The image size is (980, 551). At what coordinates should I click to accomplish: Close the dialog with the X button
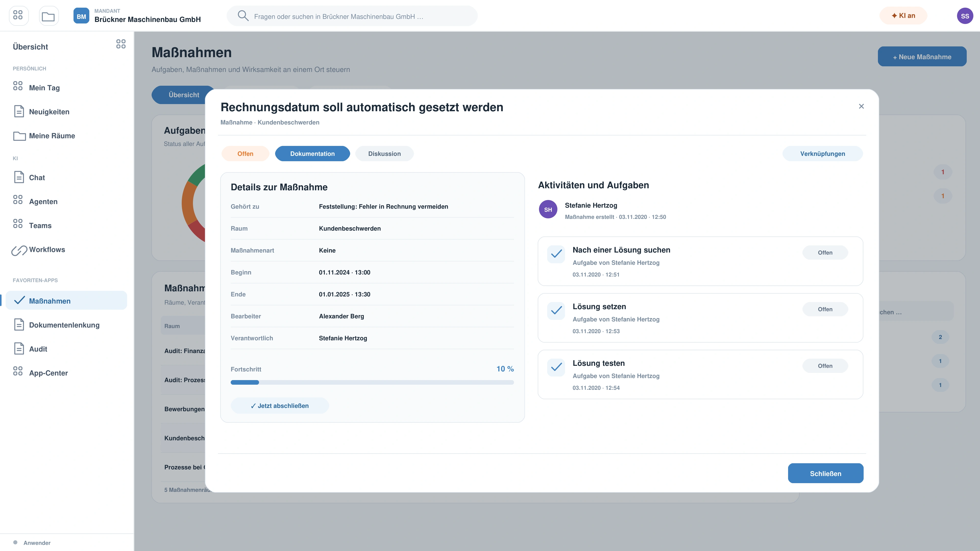(x=861, y=106)
